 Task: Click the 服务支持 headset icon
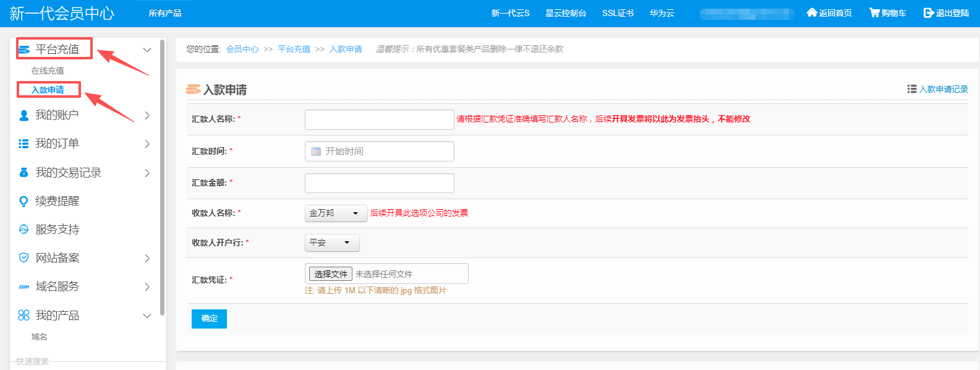coord(24,230)
